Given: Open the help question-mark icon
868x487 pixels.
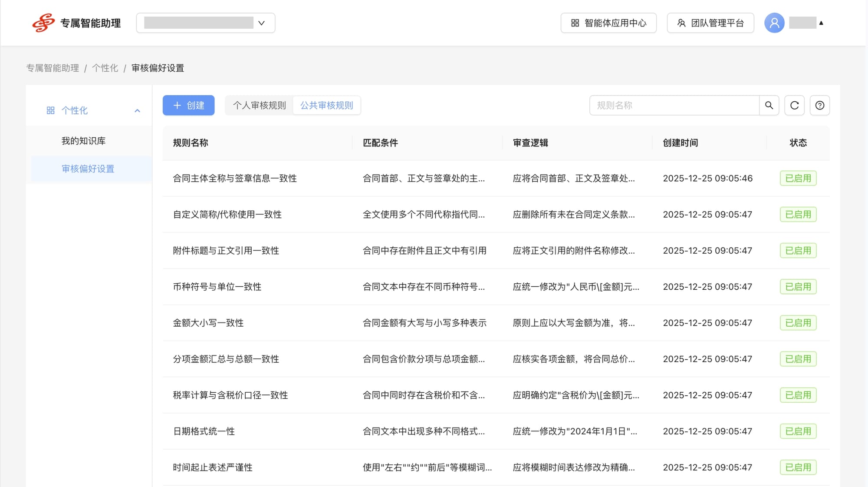Looking at the screenshot, I should (819, 105).
